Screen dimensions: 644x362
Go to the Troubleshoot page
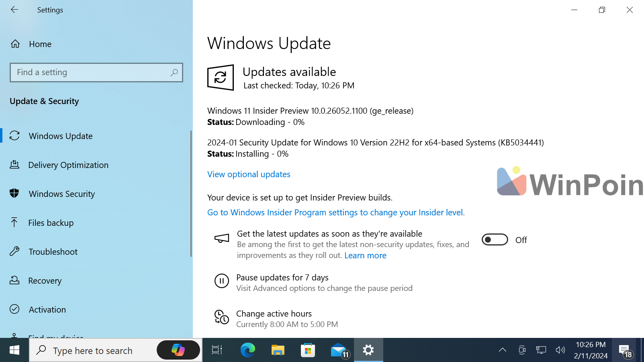53,252
